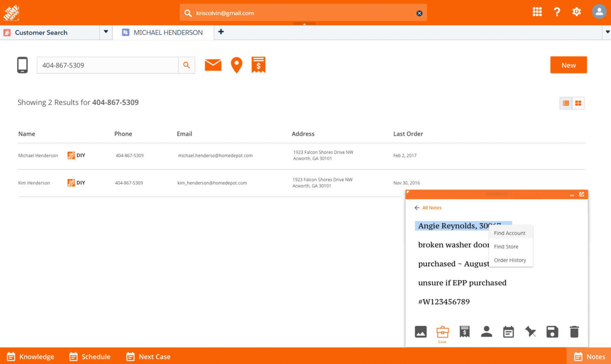The width and height of the screenshot is (611, 364).
Task: Open the MICHAEL HENDERSON tab
Action: point(168,32)
